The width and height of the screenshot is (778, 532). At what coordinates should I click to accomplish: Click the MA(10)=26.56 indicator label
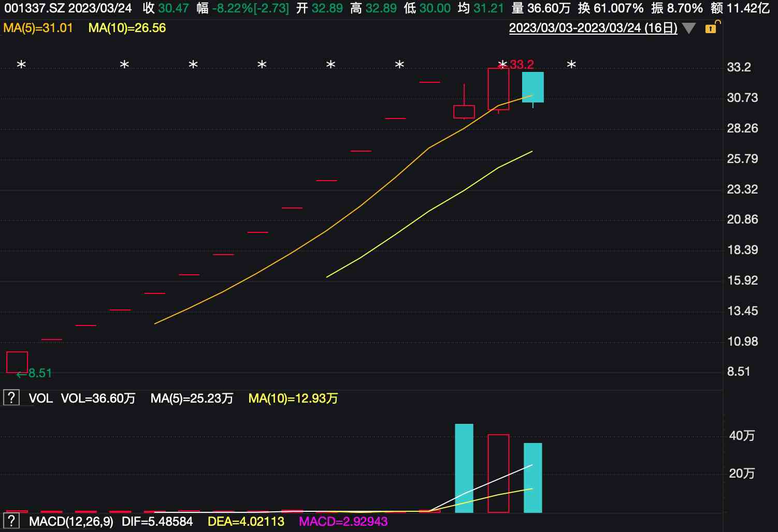[x=127, y=28]
